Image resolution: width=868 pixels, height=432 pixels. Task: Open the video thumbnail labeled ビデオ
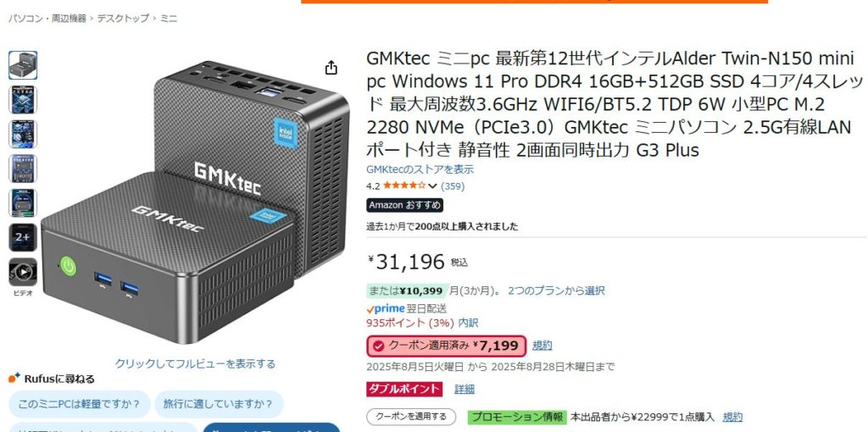pos(23,272)
